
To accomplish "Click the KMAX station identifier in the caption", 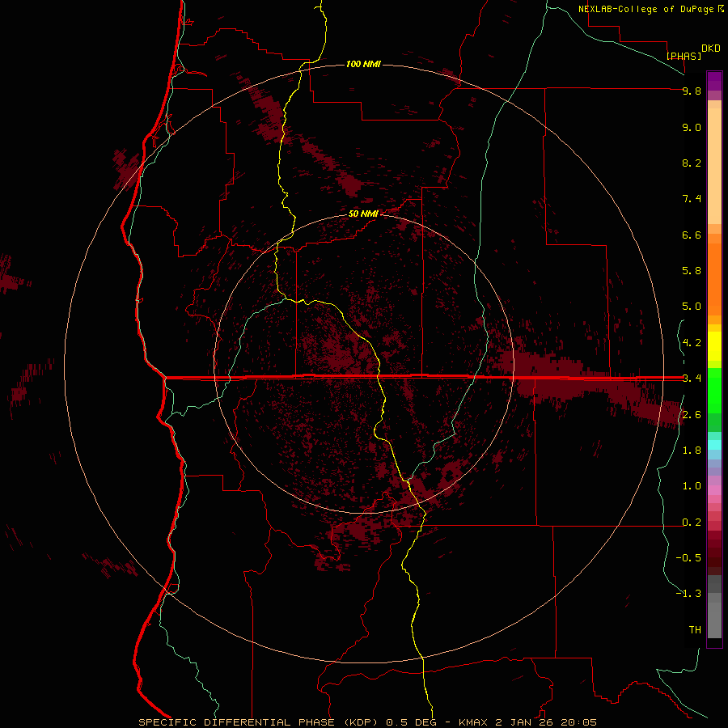I will 473,722.
